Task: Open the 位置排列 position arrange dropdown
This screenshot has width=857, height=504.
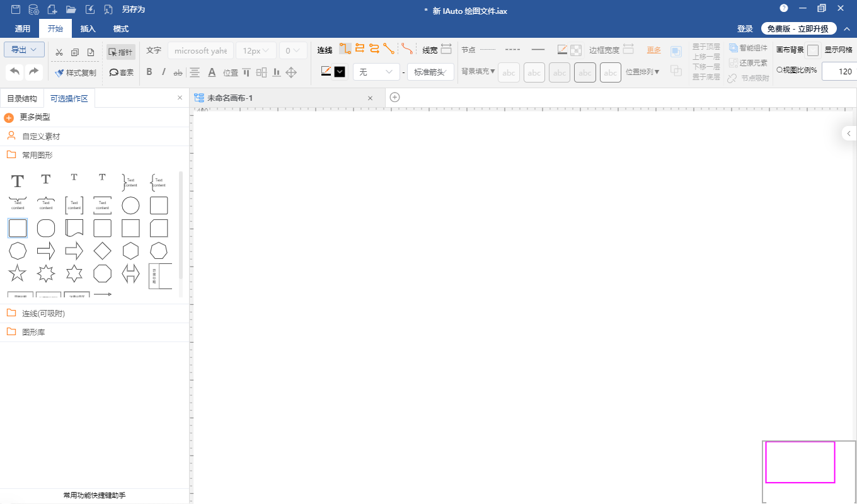Action: pyautogui.click(x=643, y=72)
